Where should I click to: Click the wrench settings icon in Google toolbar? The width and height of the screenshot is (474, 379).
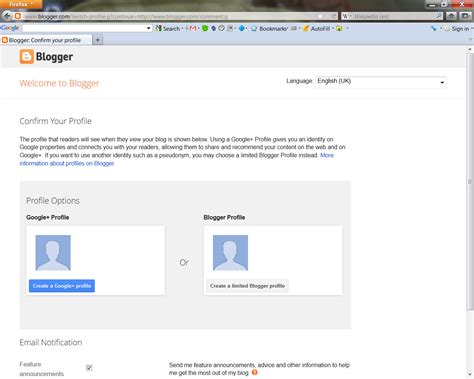click(433, 29)
